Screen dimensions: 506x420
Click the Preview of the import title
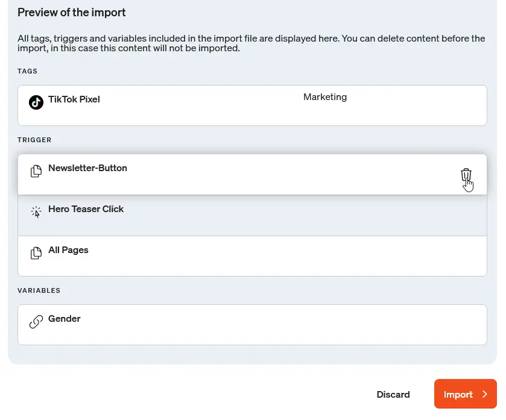[71, 12]
